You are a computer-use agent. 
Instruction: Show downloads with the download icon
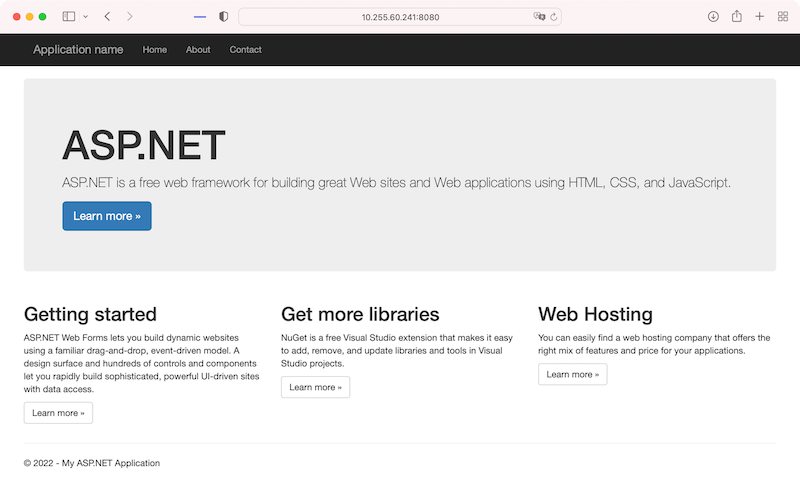click(x=713, y=17)
